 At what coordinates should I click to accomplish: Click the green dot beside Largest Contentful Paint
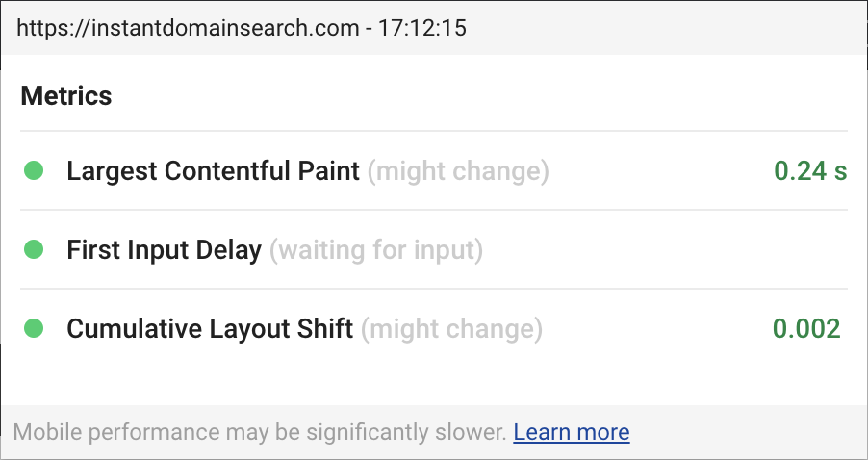coord(34,170)
